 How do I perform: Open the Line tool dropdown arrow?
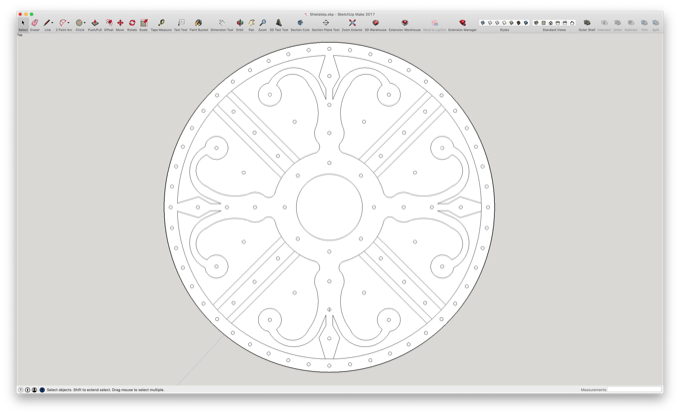tap(52, 23)
